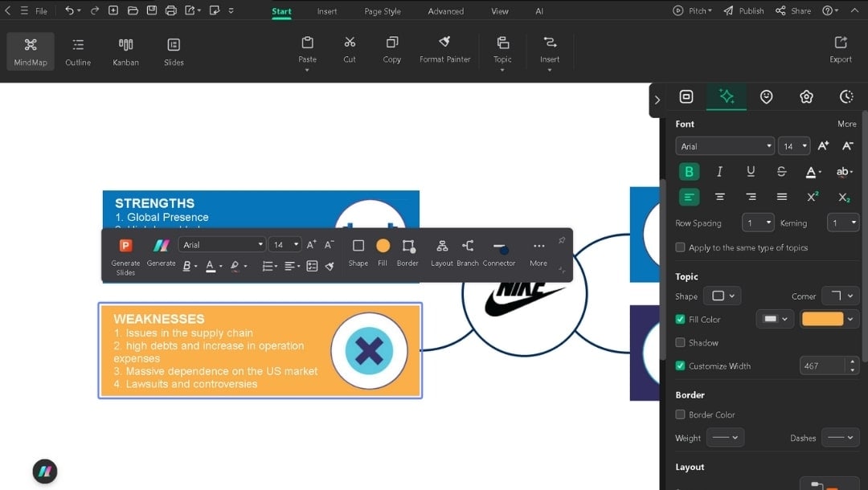This screenshot has width=868, height=490.
Task: Enable the Shadow checkbox
Action: coord(681,342)
